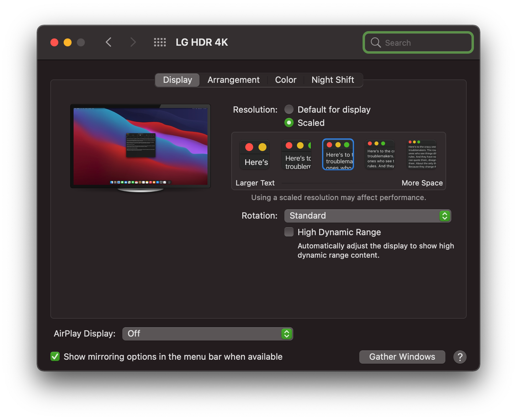This screenshot has height=420, width=517.
Task: Go back with the left chevron
Action: tap(108, 42)
